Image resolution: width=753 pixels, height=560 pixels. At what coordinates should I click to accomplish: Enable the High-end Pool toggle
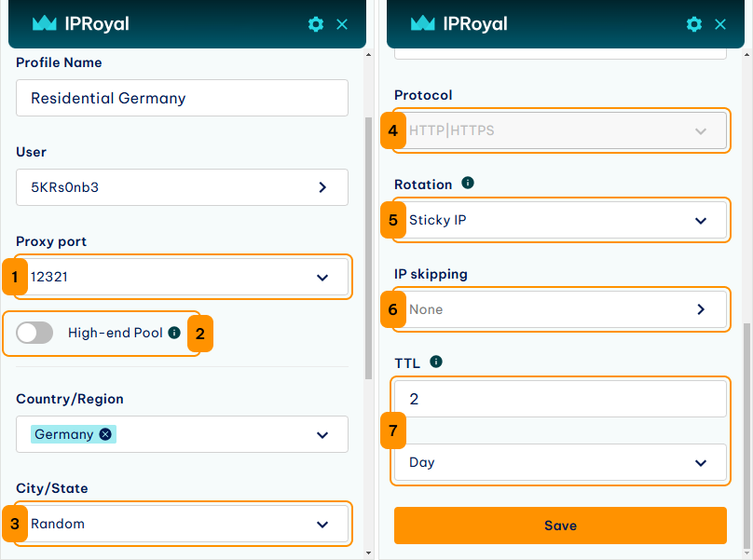(x=34, y=333)
